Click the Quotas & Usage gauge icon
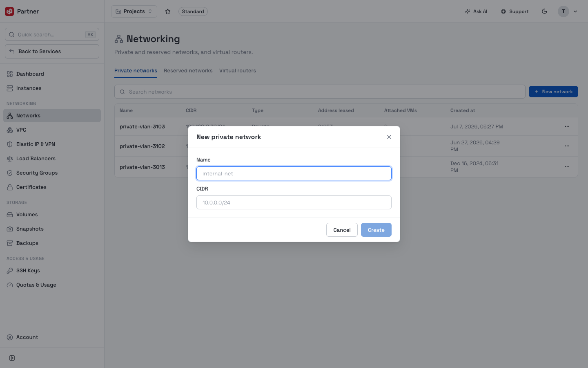Screen dimensions: 588x368 pyautogui.click(x=10, y=285)
